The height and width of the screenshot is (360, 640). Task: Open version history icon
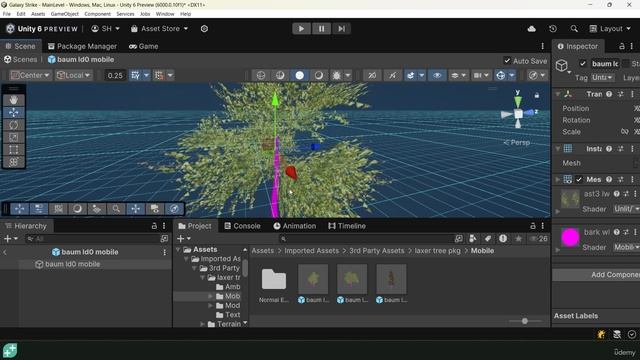tap(553, 29)
